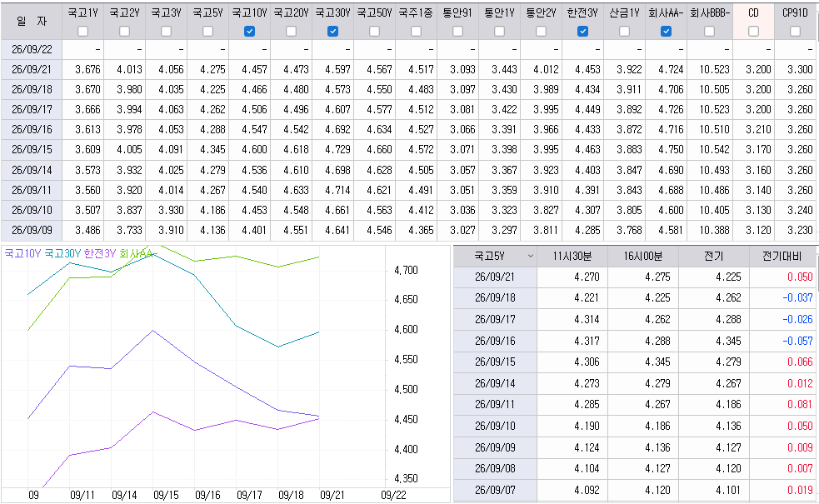
Task: Select the 26/09/08 date in 국고5Y table
Action: pyautogui.click(x=495, y=468)
